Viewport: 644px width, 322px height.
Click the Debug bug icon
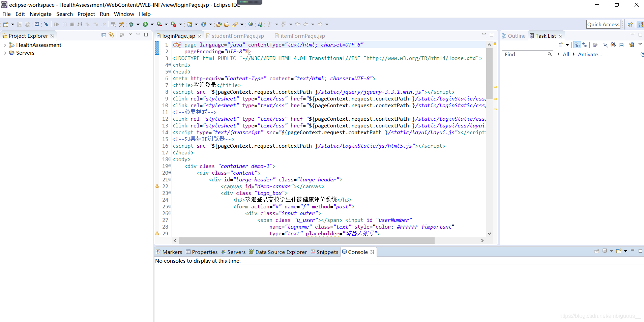[131, 24]
